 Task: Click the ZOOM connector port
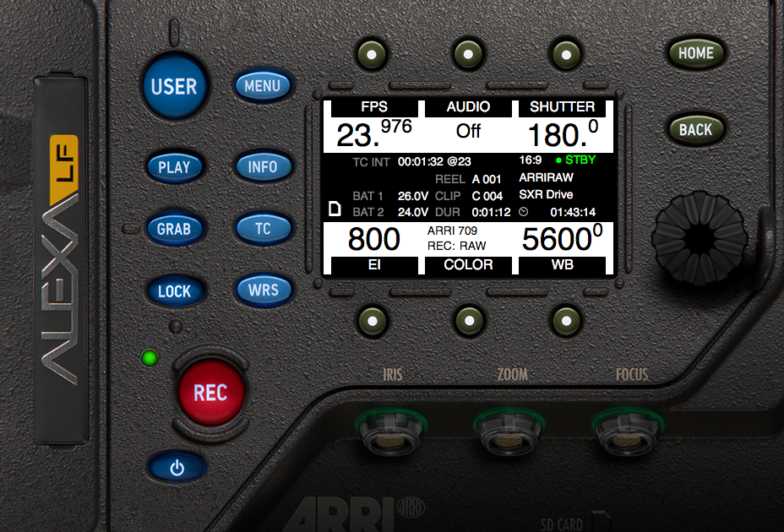pyautogui.click(x=509, y=433)
